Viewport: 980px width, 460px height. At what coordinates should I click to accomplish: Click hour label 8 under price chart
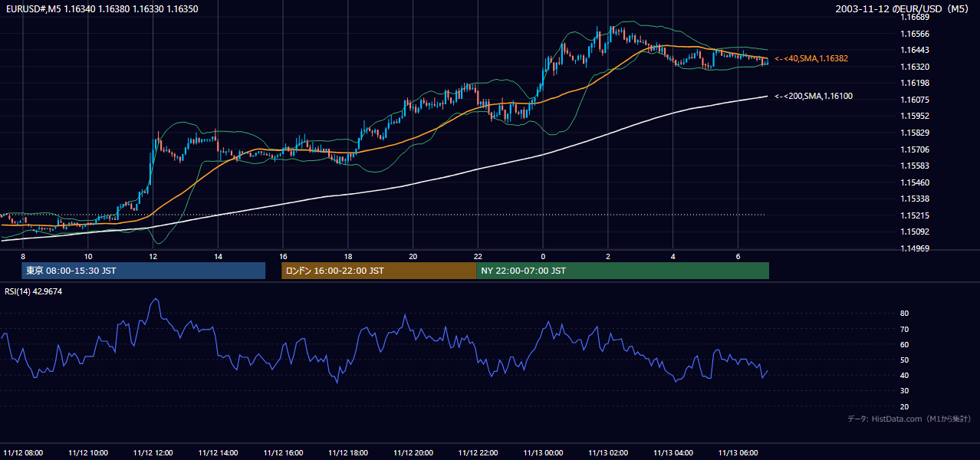23,256
